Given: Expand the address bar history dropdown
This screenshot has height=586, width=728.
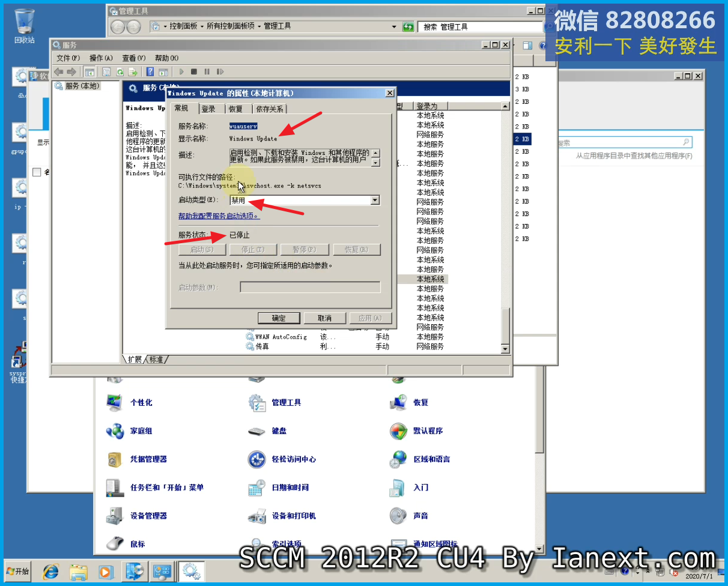Looking at the screenshot, I should point(394,26).
